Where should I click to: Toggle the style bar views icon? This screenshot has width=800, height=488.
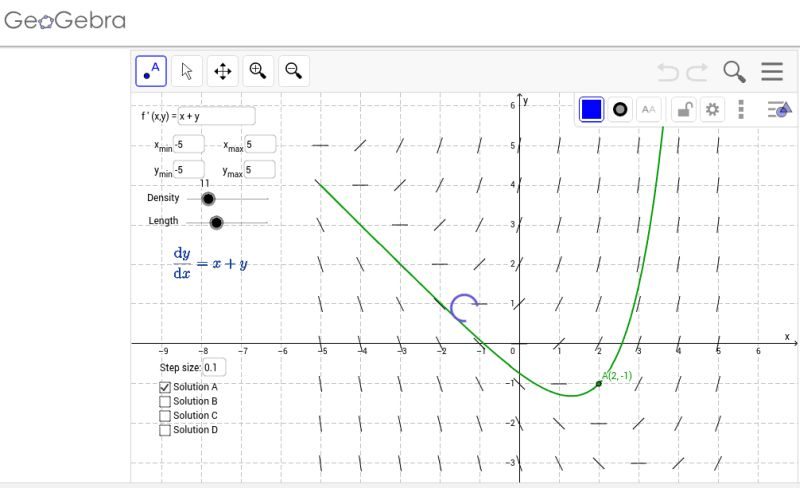tap(779, 109)
